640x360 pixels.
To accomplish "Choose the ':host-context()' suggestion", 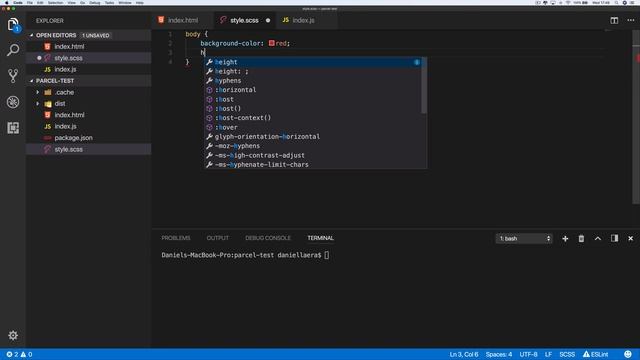I will [x=313, y=118].
